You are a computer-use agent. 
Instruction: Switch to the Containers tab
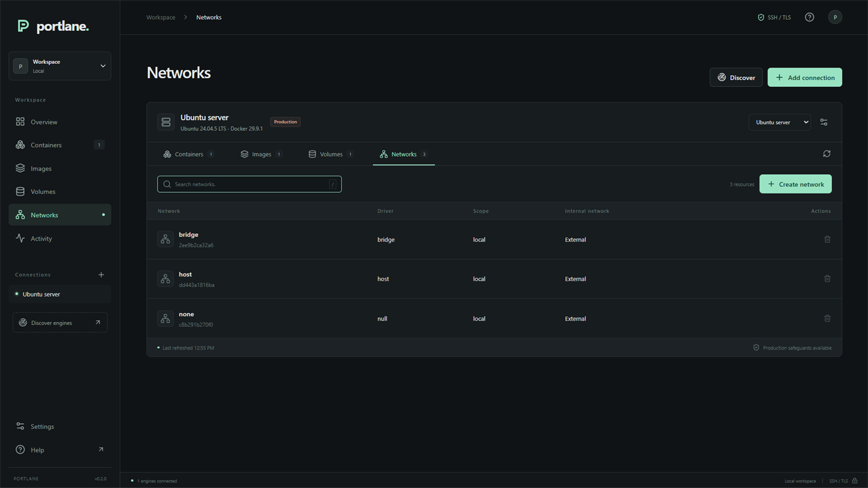click(x=189, y=154)
